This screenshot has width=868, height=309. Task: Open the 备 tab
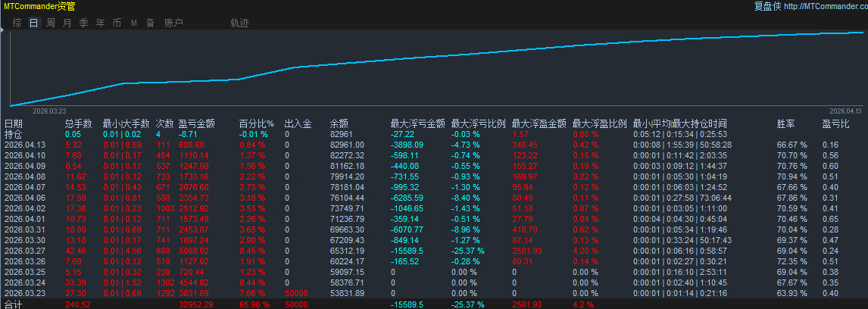pyautogui.click(x=150, y=23)
